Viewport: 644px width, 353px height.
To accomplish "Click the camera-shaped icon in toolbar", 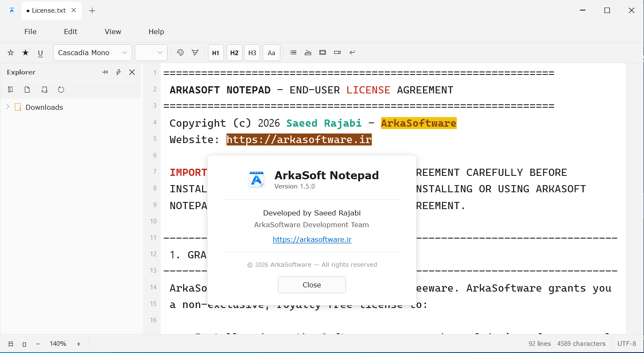I will tap(337, 53).
